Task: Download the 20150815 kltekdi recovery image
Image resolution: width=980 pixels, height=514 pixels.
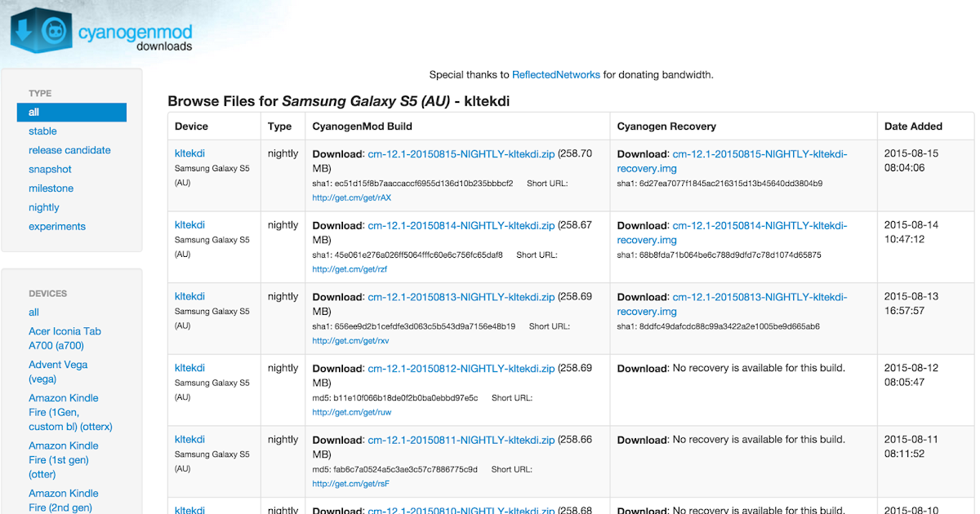Action: pos(732,162)
